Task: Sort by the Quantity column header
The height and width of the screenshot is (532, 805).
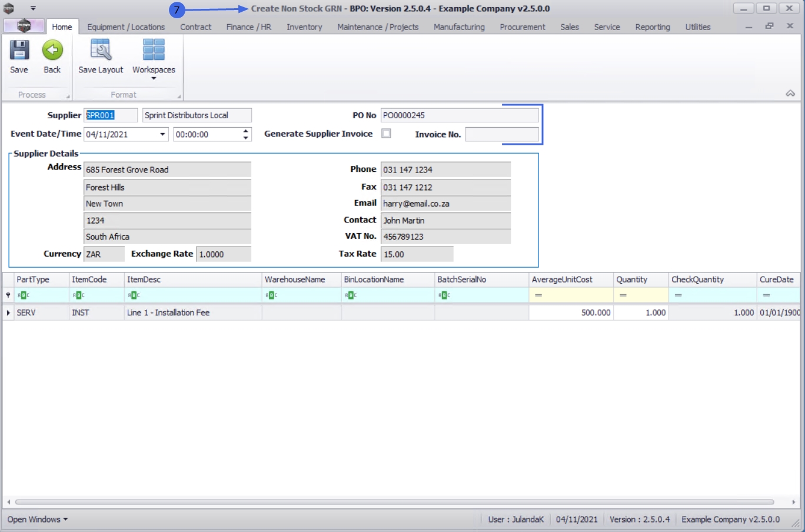Action: point(641,280)
